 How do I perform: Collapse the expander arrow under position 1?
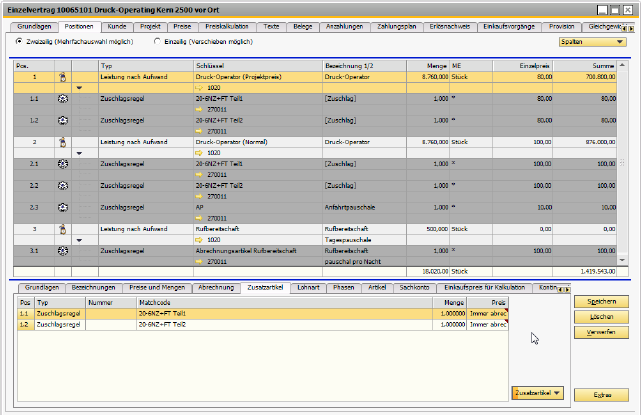79,88
